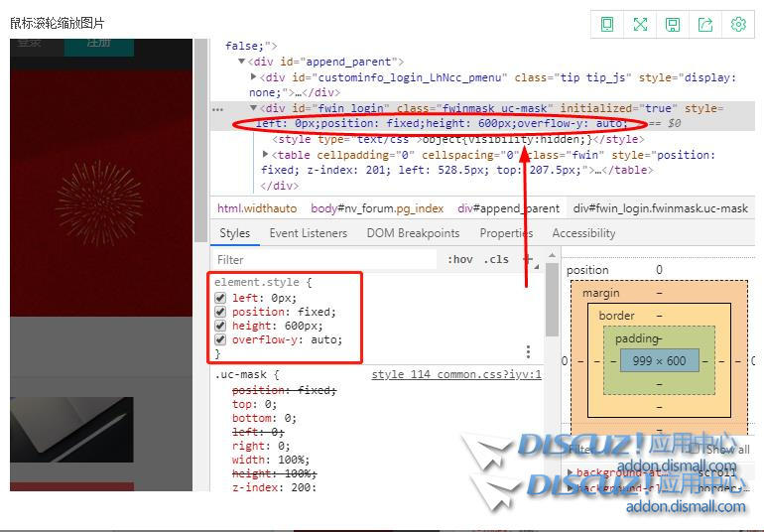
Task: Toggle the .cls classes button
Action: [x=496, y=259]
